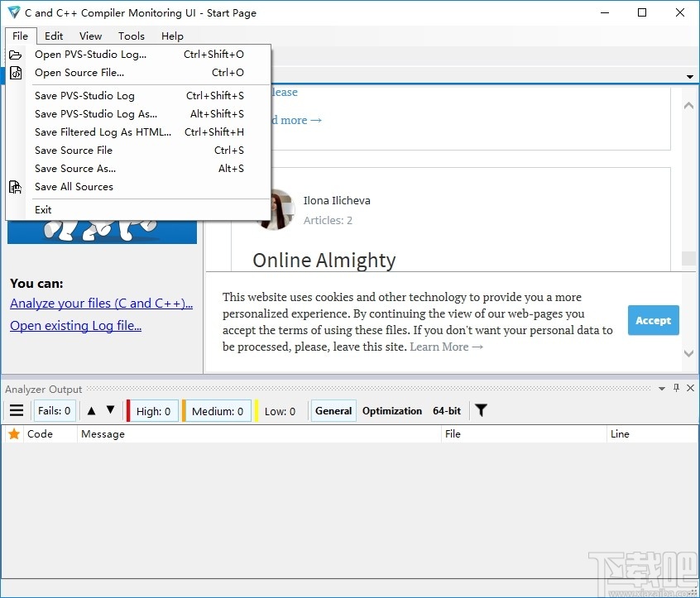Sort by the Code column header
The image size is (700, 598).
(x=50, y=433)
